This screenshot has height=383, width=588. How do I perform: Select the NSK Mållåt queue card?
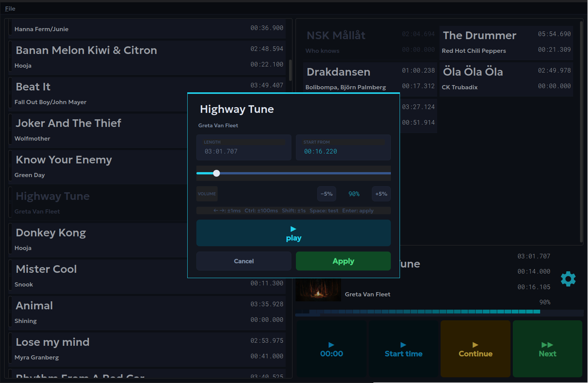(x=370, y=43)
